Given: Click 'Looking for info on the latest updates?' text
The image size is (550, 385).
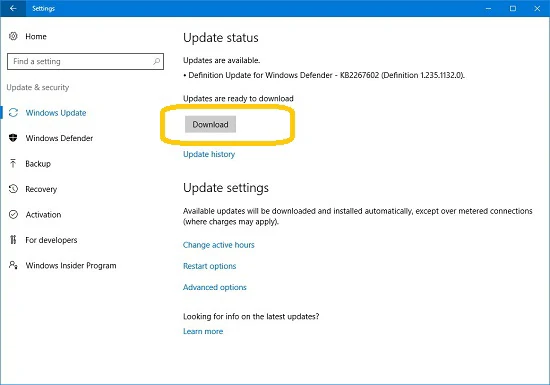Looking at the screenshot, I should (x=251, y=317).
